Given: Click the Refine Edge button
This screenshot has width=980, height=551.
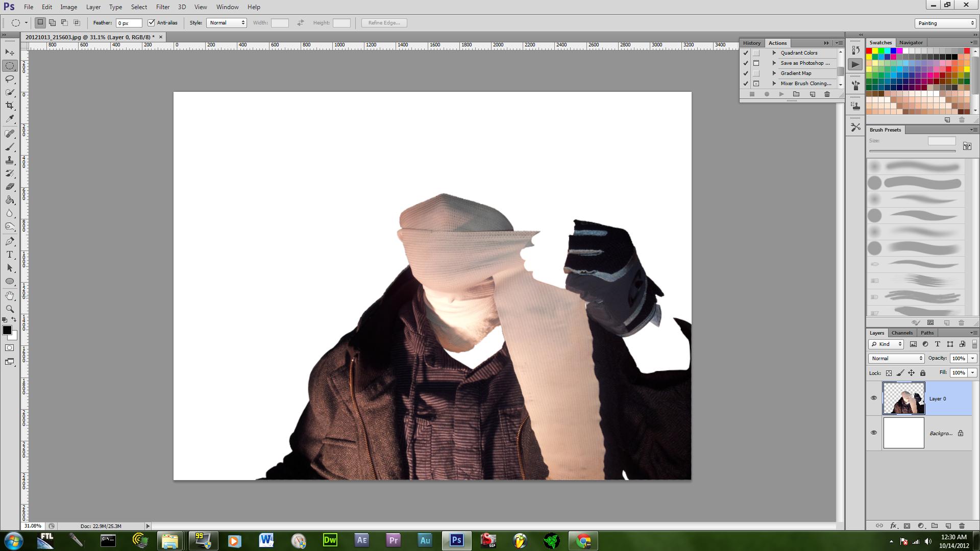Looking at the screenshot, I should 384,22.
